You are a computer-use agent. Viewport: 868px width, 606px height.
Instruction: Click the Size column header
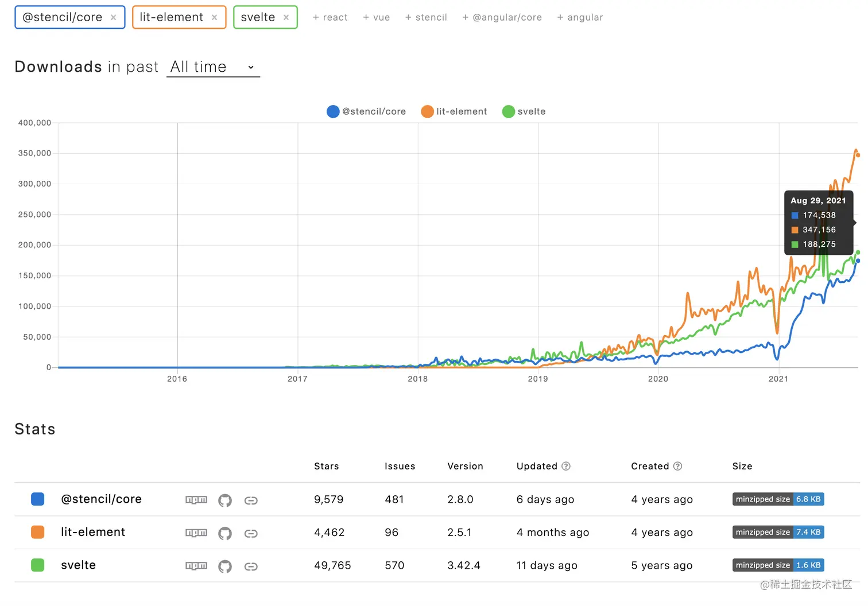pyautogui.click(x=742, y=466)
